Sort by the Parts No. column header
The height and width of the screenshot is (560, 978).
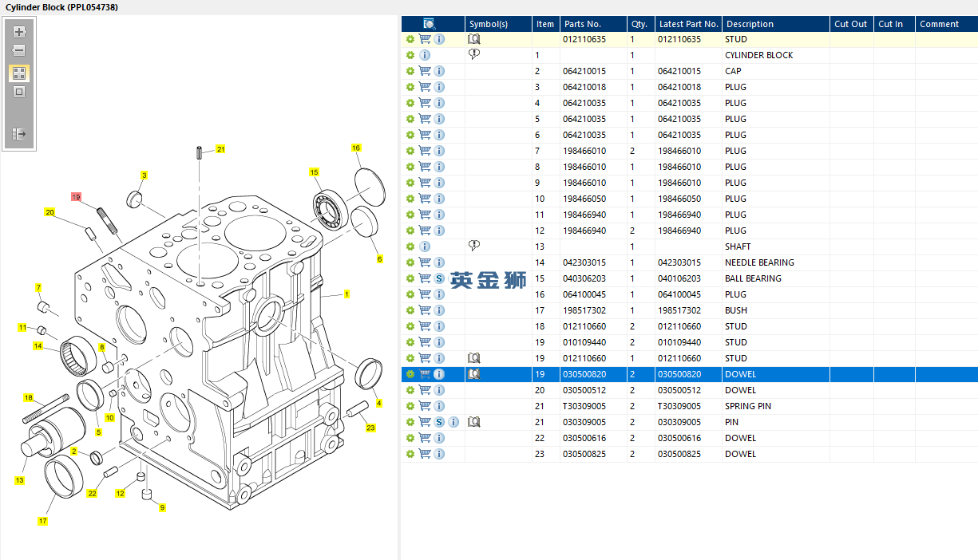582,24
